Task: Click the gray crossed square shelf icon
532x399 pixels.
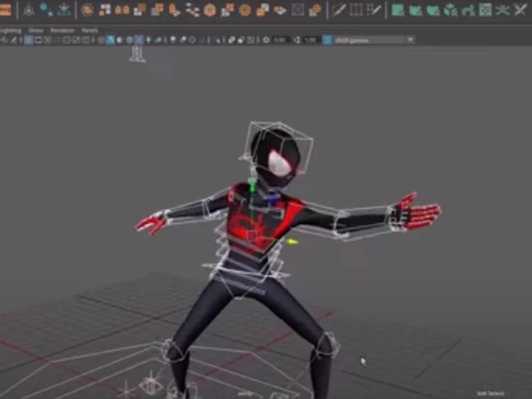Action: [297, 10]
